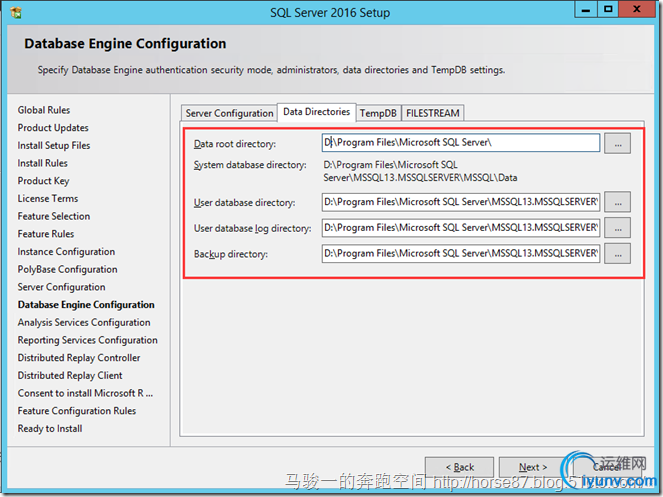
Task: Select the Data Directories tab
Action: pos(316,112)
